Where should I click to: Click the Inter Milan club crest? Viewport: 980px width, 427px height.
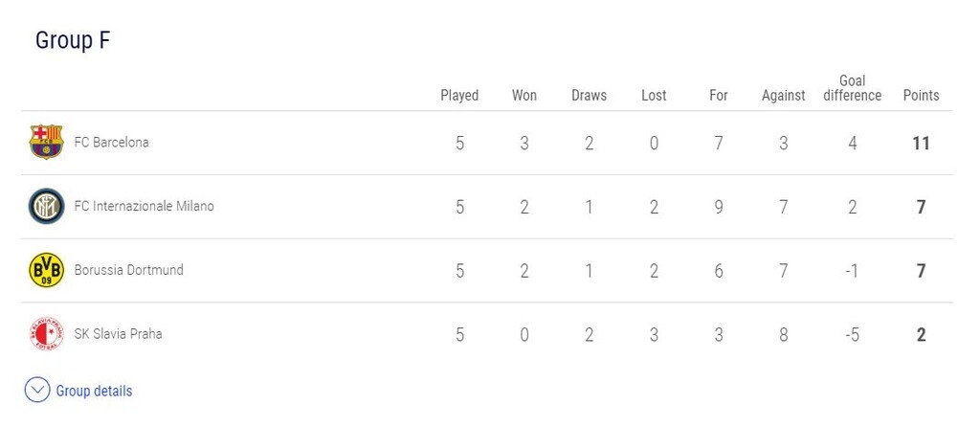[46, 206]
